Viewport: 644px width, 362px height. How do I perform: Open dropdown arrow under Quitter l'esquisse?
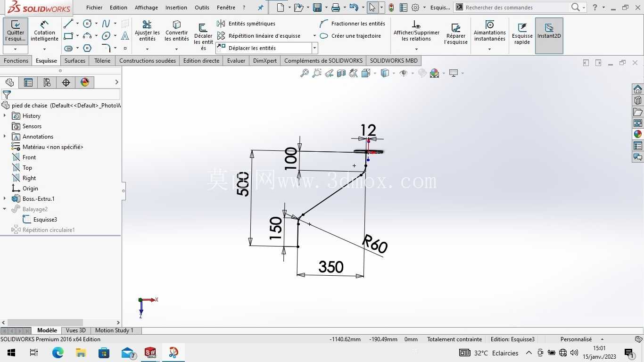[16, 49]
